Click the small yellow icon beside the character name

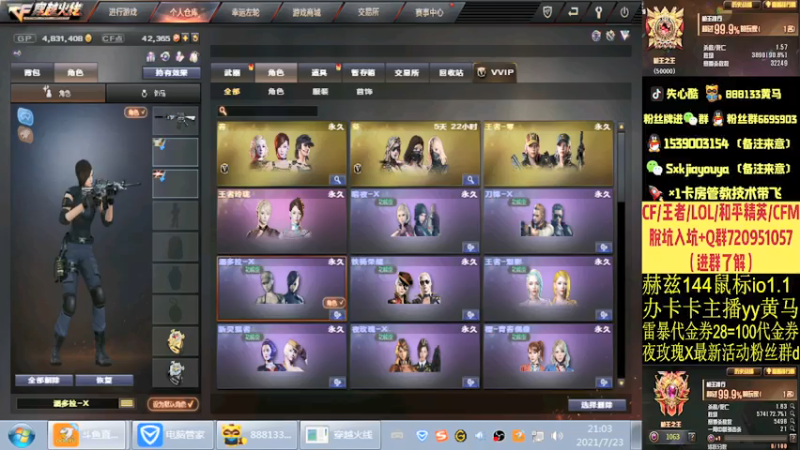point(127,404)
